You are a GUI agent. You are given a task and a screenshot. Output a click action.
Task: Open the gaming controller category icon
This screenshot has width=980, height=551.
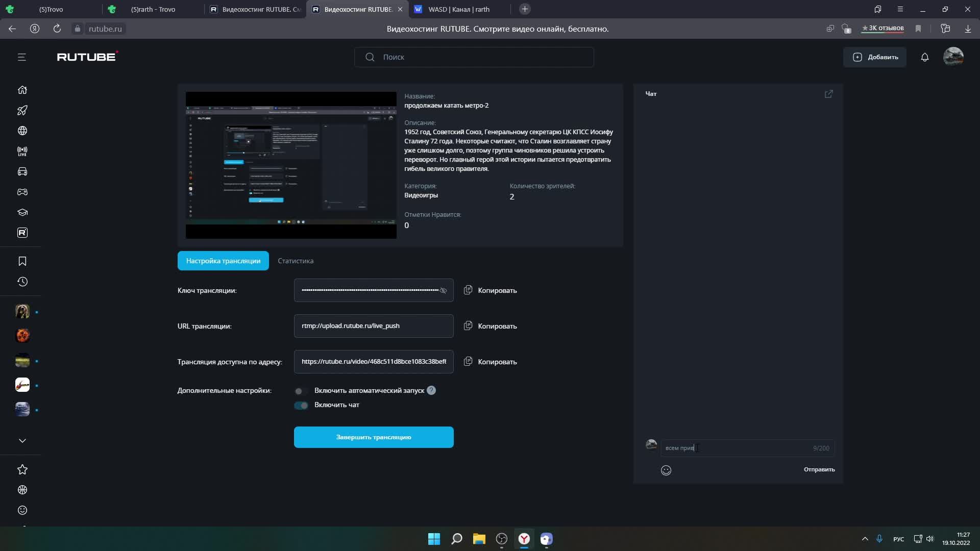coord(22,192)
